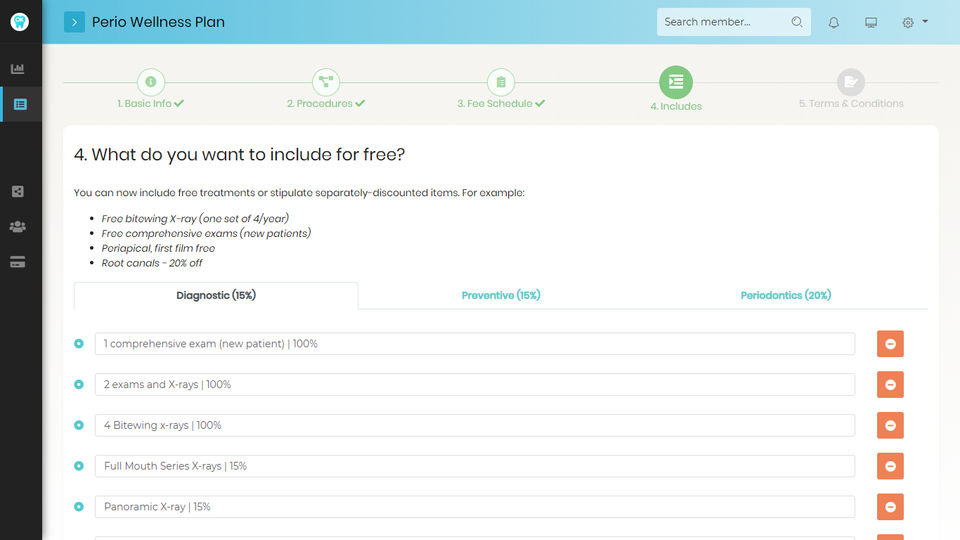The height and width of the screenshot is (540, 960).
Task: Click bullet marker beside comprehensive exam row
Action: click(x=79, y=343)
